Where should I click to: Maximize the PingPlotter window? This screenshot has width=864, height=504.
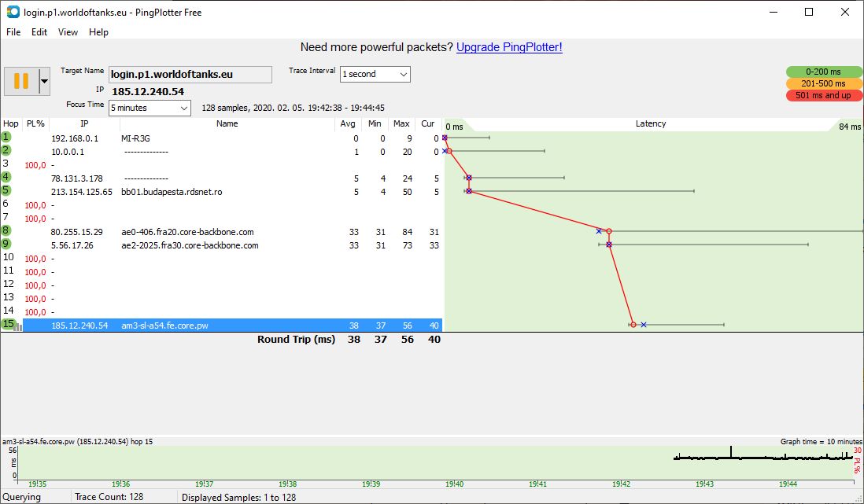pos(809,12)
